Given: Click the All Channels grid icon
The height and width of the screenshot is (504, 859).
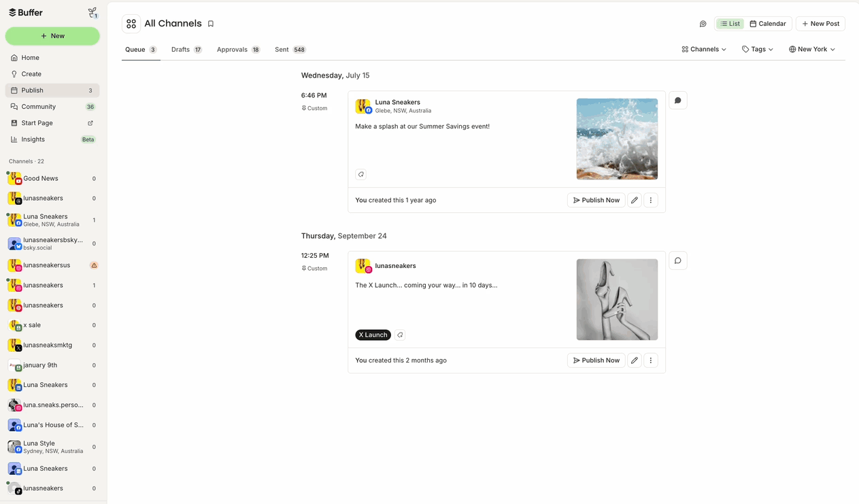Looking at the screenshot, I should (131, 24).
